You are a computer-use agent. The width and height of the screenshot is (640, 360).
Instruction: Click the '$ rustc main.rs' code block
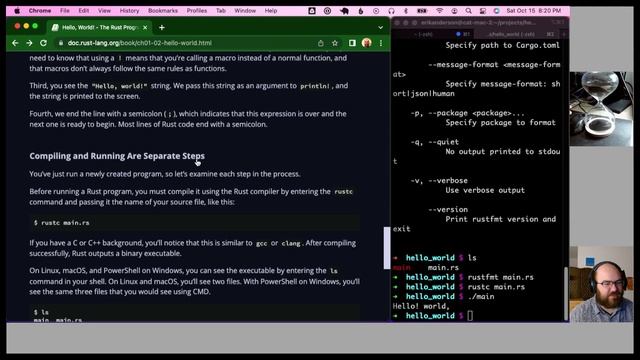195,222
